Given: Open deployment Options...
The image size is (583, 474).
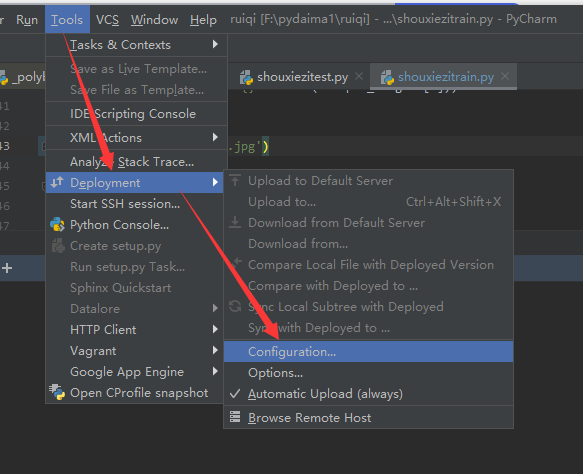Looking at the screenshot, I should coord(368,373).
